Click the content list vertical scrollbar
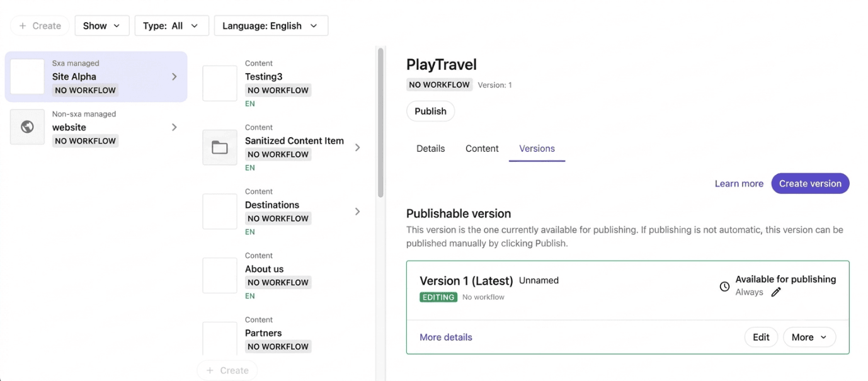Viewport: 868px width, 381px height. pos(380,123)
